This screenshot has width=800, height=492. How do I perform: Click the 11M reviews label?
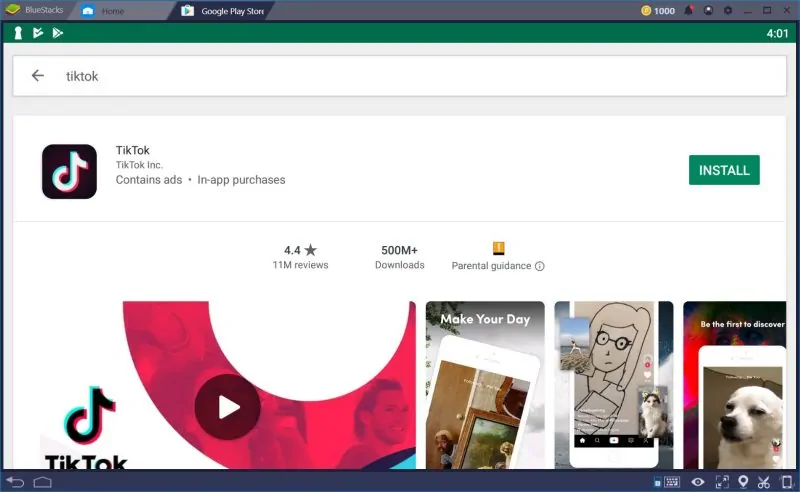300,265
